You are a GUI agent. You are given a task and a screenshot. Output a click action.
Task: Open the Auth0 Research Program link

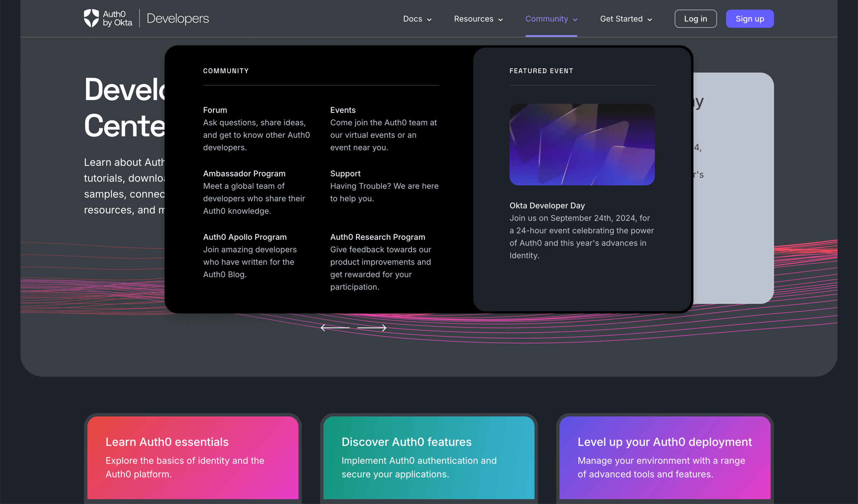pos(378,237)
